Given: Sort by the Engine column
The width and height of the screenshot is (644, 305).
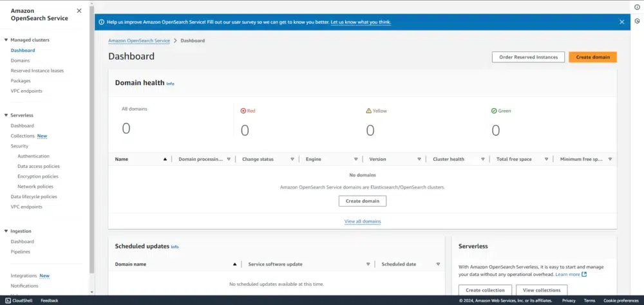Looking at the screenshot, I should [x=355, y=160].
